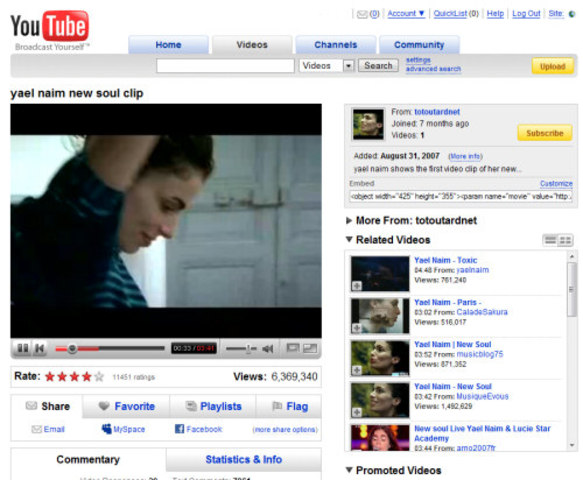Viewport: 583px width, 480px height.
Task: Switch the player to full screen view
Action: pyautogui.click(x=310, y=348)
